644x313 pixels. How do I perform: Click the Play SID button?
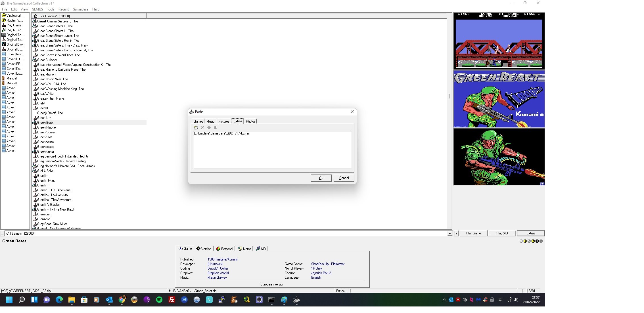coord(502,233)
